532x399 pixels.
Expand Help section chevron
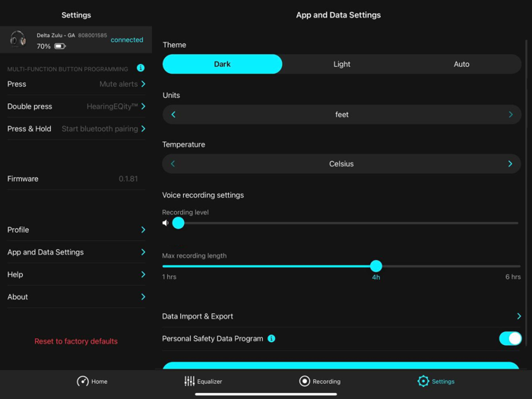[x=143, y=274]
